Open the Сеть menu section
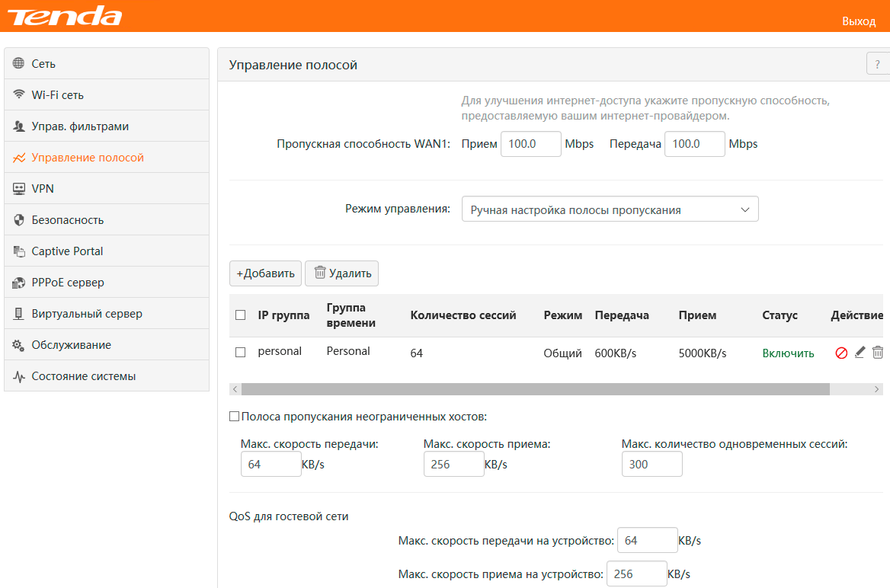This screenshot has width=890, height=588. (107, 63)
